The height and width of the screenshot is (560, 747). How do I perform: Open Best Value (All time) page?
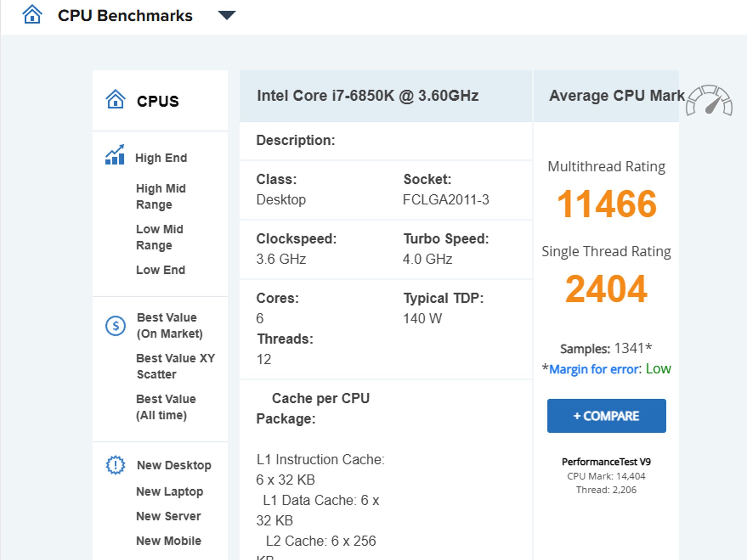[x=166, y=407]
